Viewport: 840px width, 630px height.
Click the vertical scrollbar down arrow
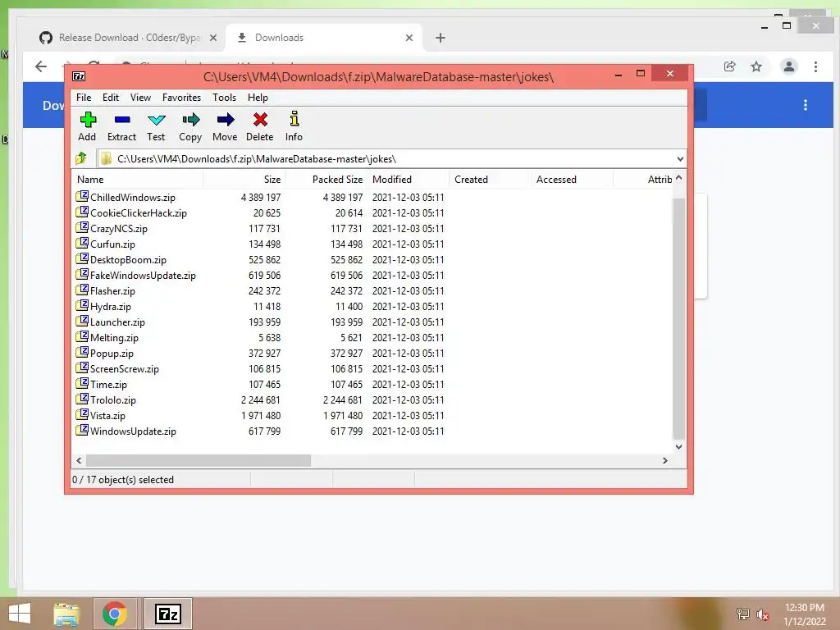(x=678, y=446)
